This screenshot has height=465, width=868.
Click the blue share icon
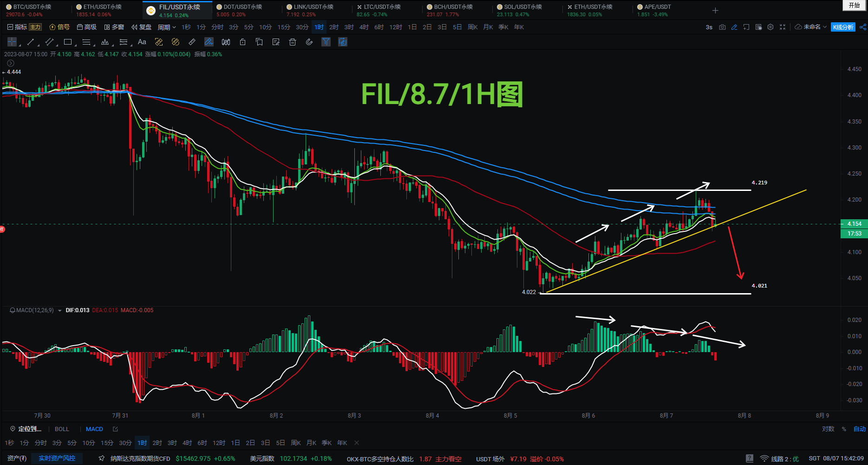[862, 27]
